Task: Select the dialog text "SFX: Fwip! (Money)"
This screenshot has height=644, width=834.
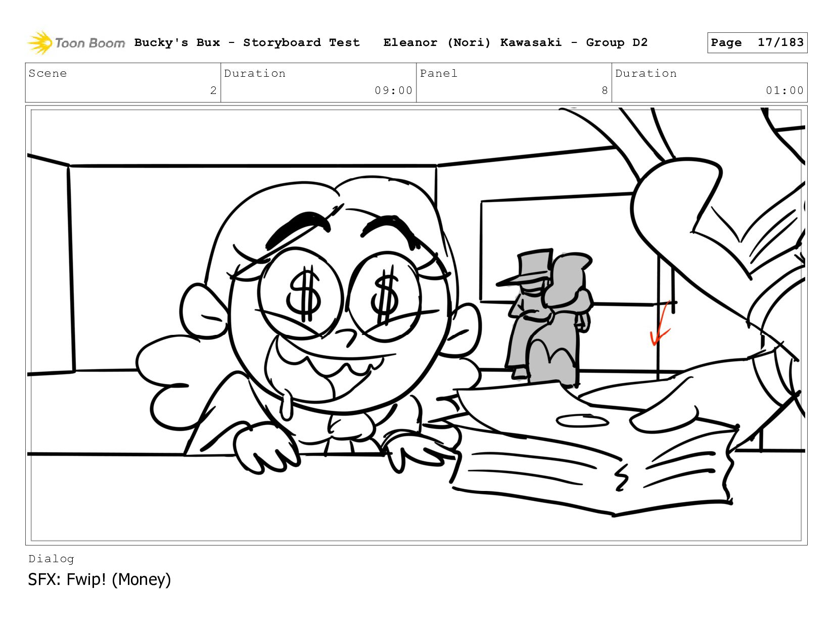Action: pos(100,579)
